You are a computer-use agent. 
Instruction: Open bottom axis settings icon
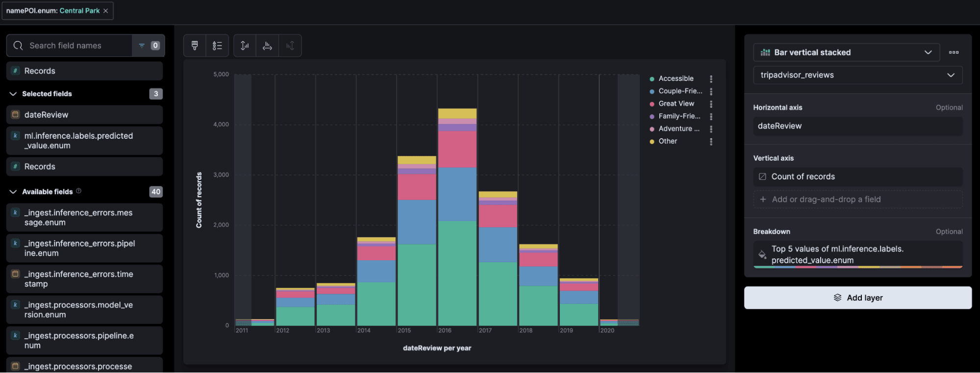[267, 46]
